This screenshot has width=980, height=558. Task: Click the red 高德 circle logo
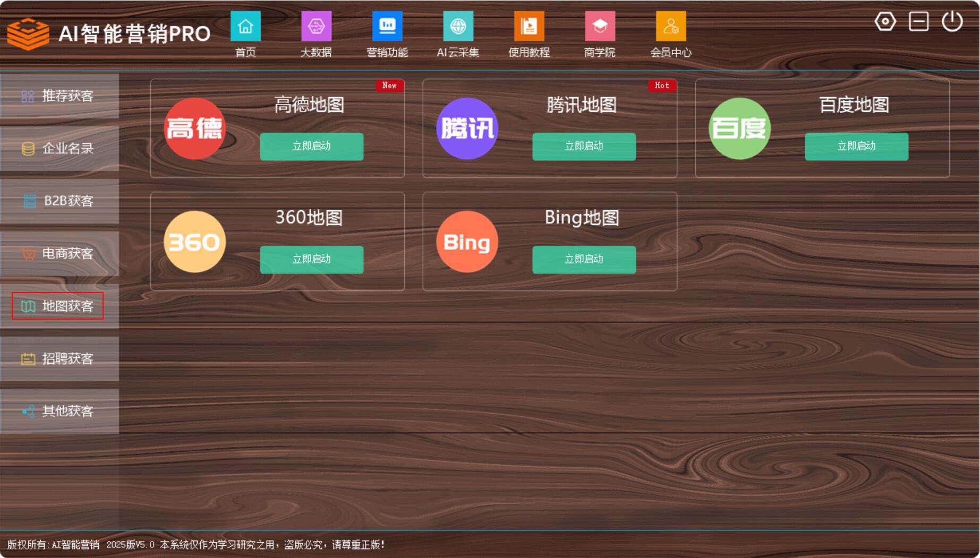[x=194, y=128]
